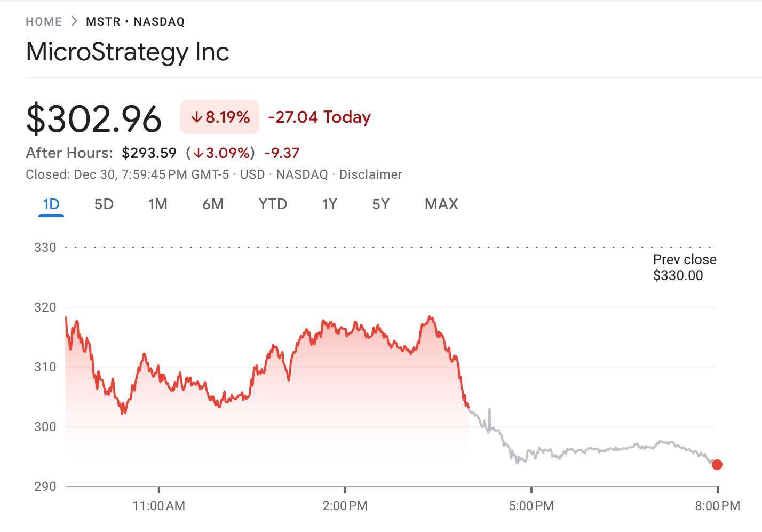The width and height of the screenshot is (762, 532).
Task: Select the 1D time range tab
Action: pyautogui.click(x=51, y=204)
